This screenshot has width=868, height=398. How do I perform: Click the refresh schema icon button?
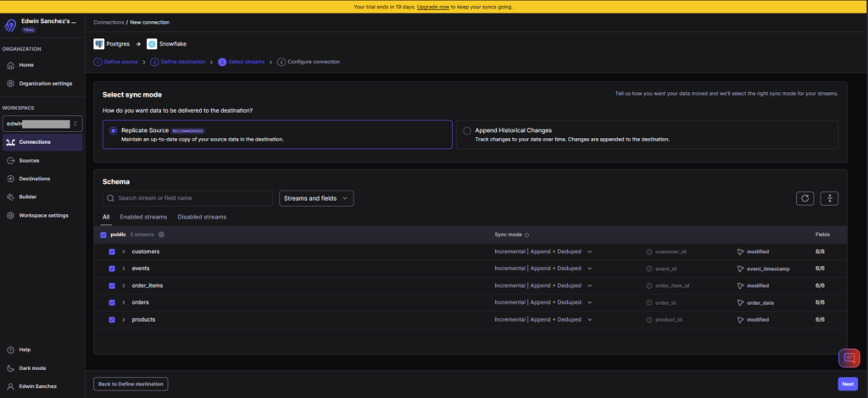(x=805, y=198)
